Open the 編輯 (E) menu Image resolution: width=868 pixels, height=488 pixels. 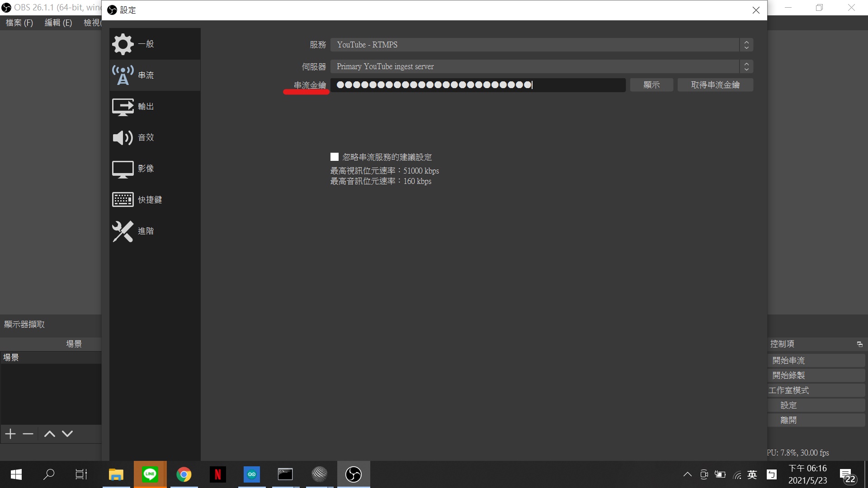pyautogui.click(x=58, y=23)
